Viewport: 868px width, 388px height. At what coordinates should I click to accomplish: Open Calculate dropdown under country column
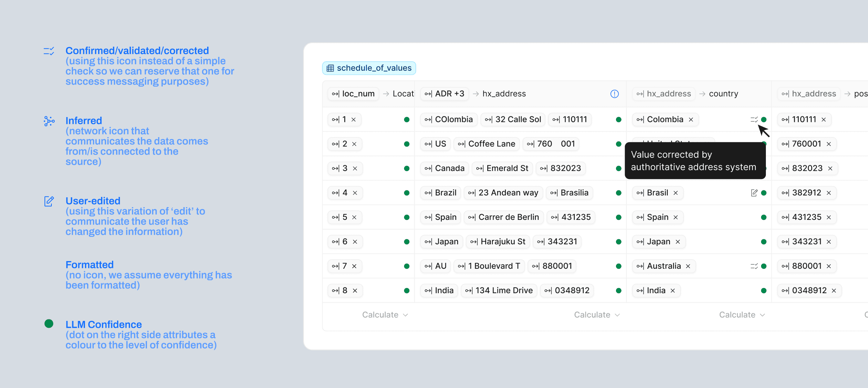coord(742,315)
